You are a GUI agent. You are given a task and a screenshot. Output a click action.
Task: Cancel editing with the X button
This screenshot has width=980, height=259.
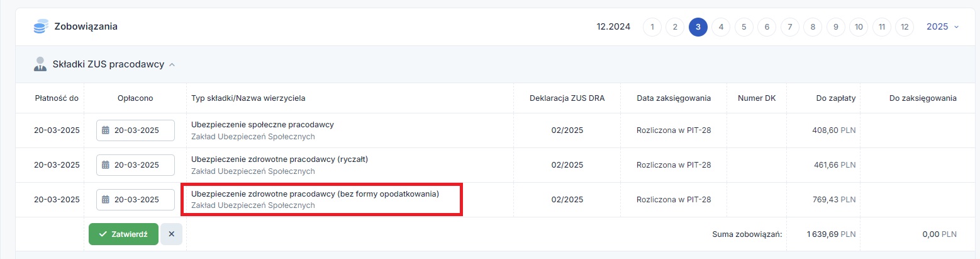[171, 234]
